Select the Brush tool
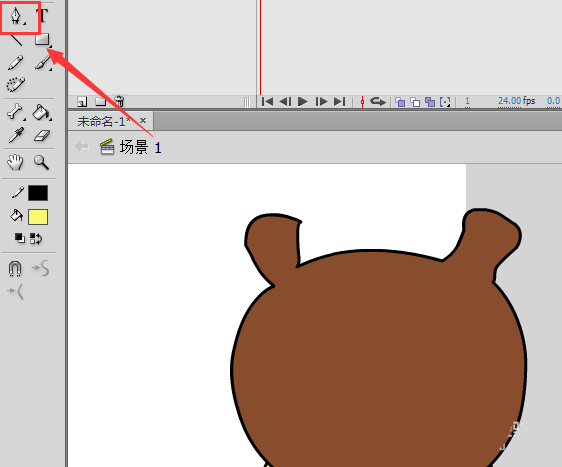562x467 pixels. (x=43, y=63)
